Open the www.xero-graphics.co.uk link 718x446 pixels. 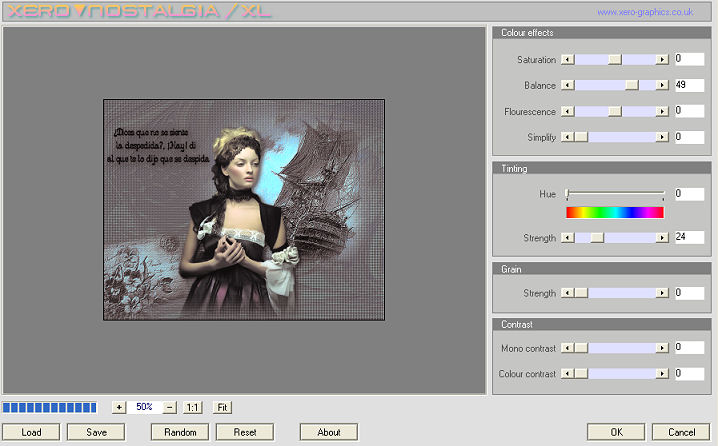click(x=645, y=12)
